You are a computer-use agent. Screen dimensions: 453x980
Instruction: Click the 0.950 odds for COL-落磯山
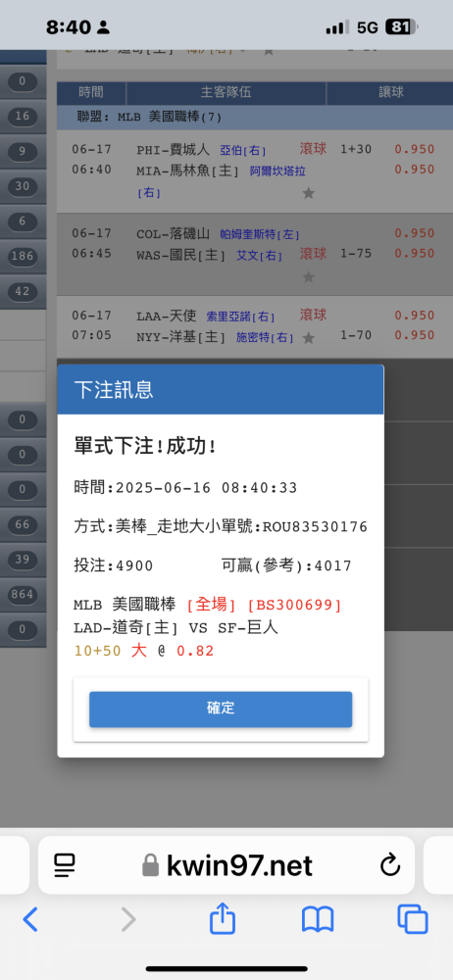[x=414, y=233]
